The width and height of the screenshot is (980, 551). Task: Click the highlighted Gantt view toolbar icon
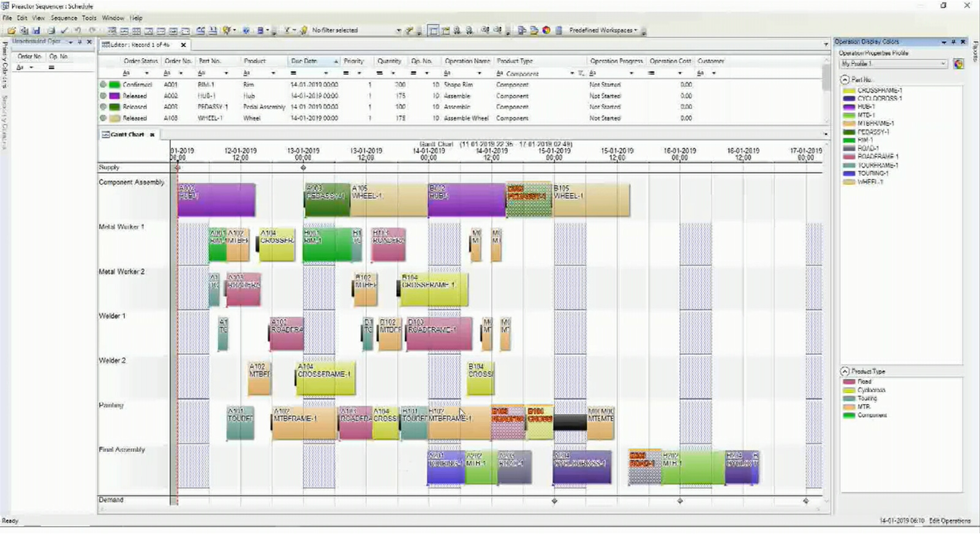[433, 30]
